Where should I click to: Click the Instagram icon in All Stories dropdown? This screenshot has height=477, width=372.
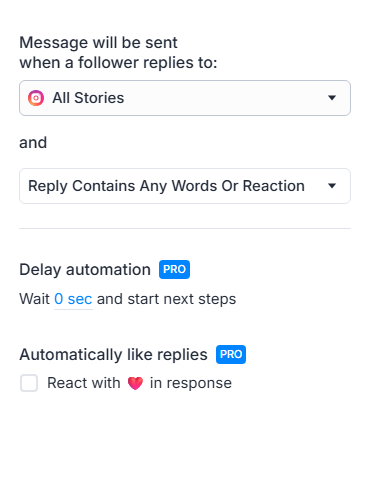tap(36, 98)
